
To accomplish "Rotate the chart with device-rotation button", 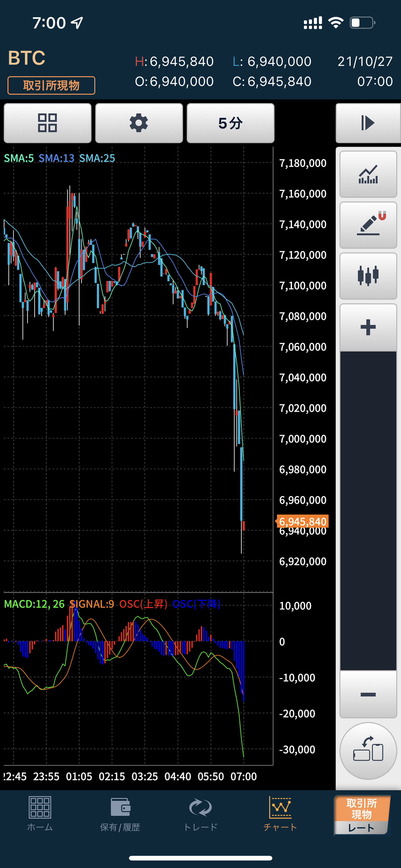I will coord(368,751).
